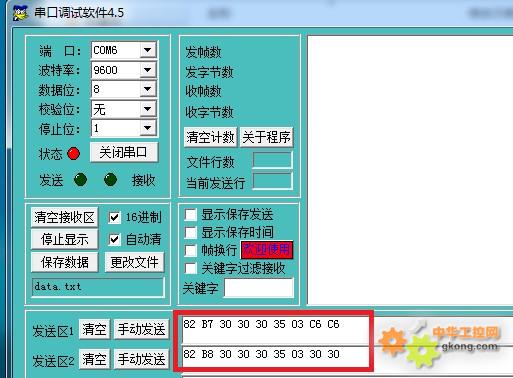Expand the 停止位 stop bits dropdown
Image resolution: width=513 pixels, height=378 pixels.
[x=148, y=128]
